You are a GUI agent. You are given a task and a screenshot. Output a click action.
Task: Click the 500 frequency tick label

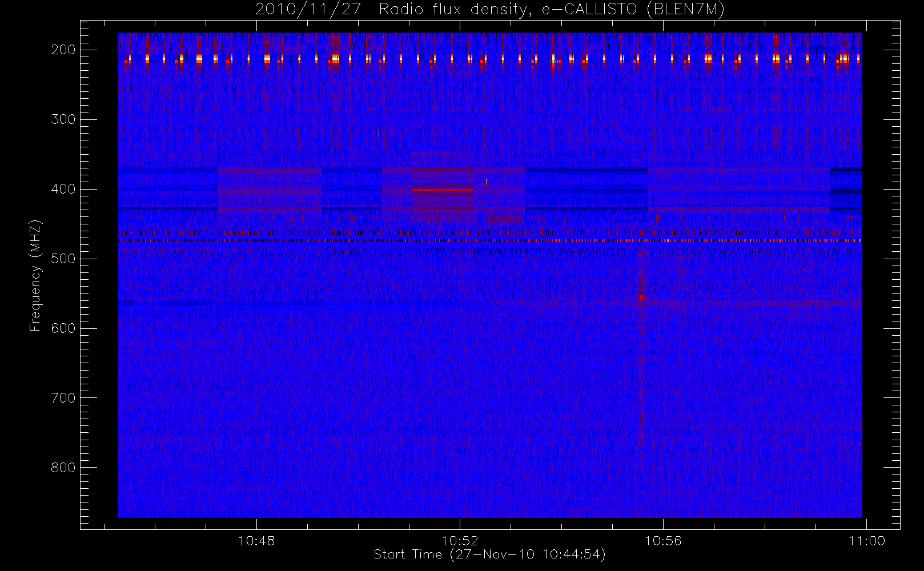pyautogui.click(x=63, y=259)
